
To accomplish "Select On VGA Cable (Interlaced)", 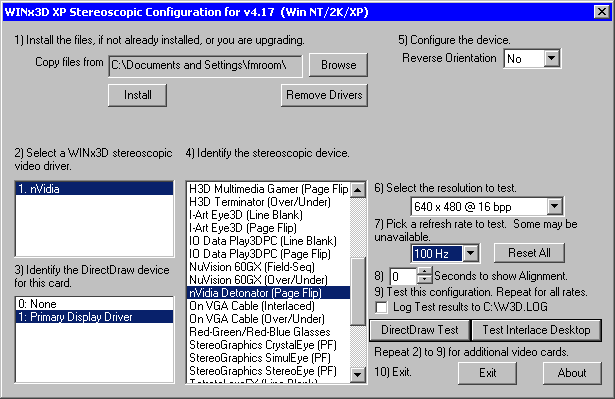I will (268, 306).
